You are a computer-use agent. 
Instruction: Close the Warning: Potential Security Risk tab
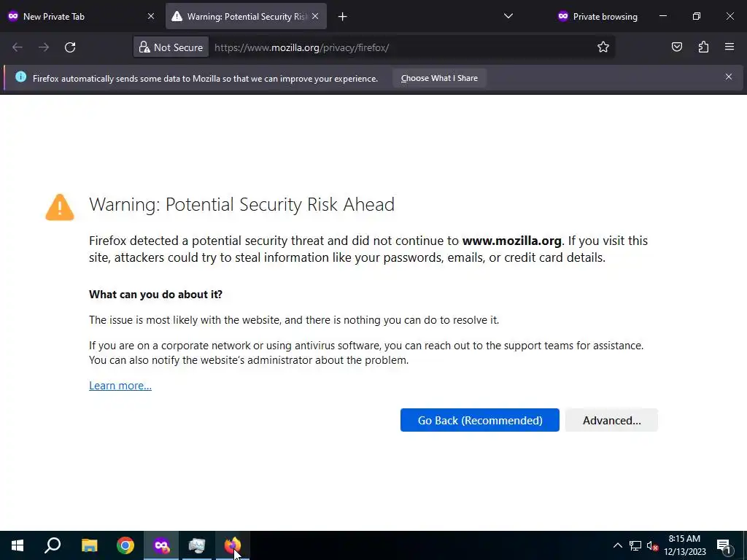(315, 16)
